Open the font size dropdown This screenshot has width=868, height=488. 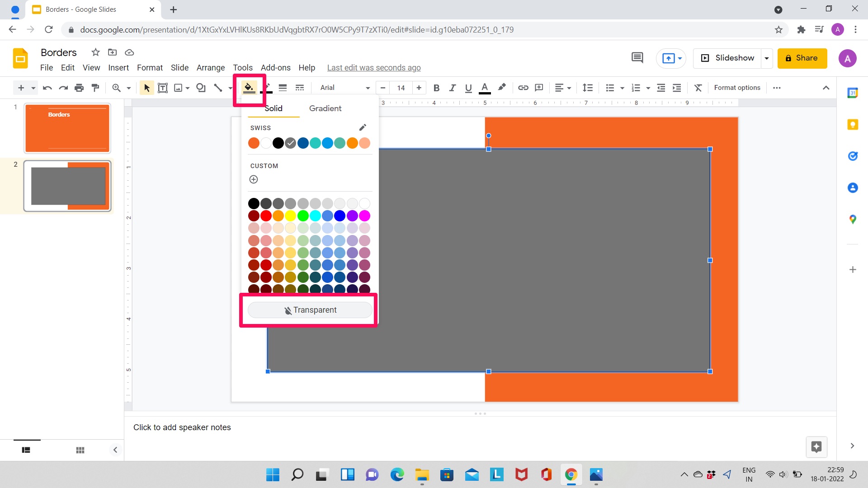(401, 88)
